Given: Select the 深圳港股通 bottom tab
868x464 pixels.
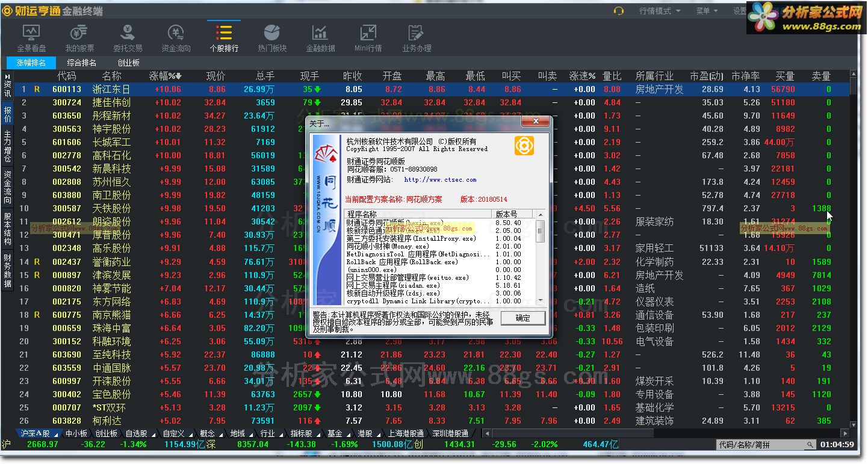Looking at the screenshot, I should point(450,433).
